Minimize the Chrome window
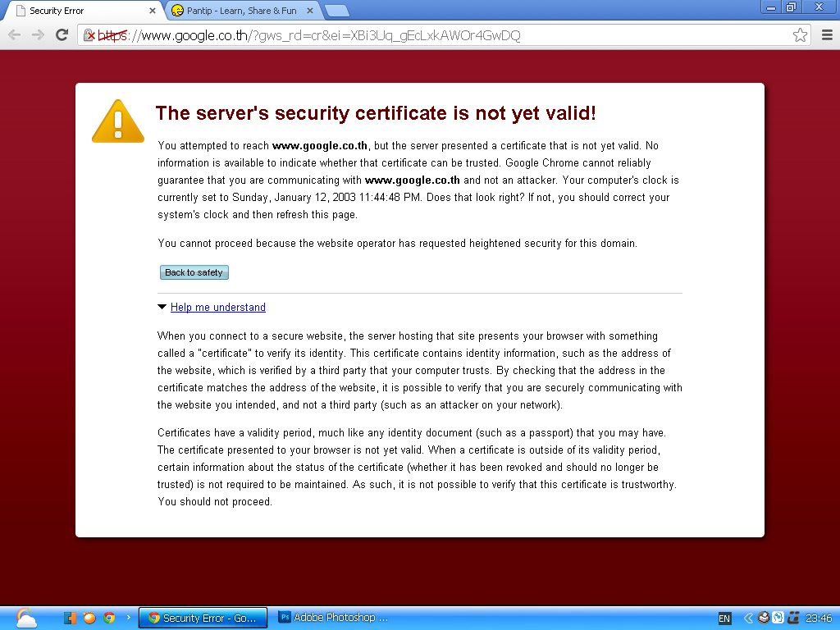Viewport: 840px width, 630px height. pyautogui.click(x=771, y=7)
